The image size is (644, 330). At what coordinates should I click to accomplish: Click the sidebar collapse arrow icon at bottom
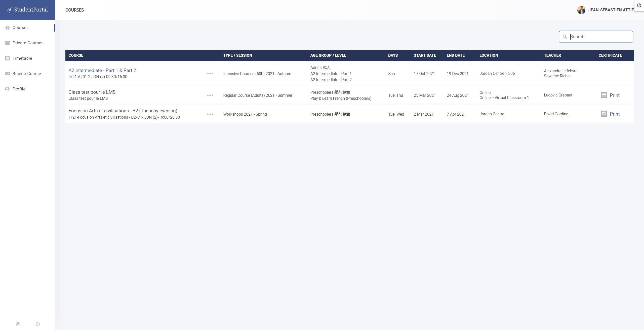pyautogui.click(x=18, y=324)
